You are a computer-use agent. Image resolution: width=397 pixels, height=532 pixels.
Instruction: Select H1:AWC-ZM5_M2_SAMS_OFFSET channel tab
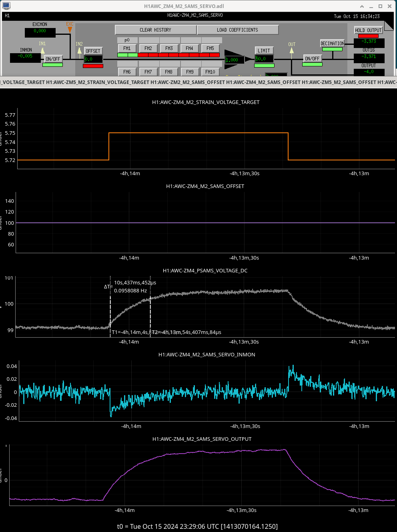pos(339,82)
